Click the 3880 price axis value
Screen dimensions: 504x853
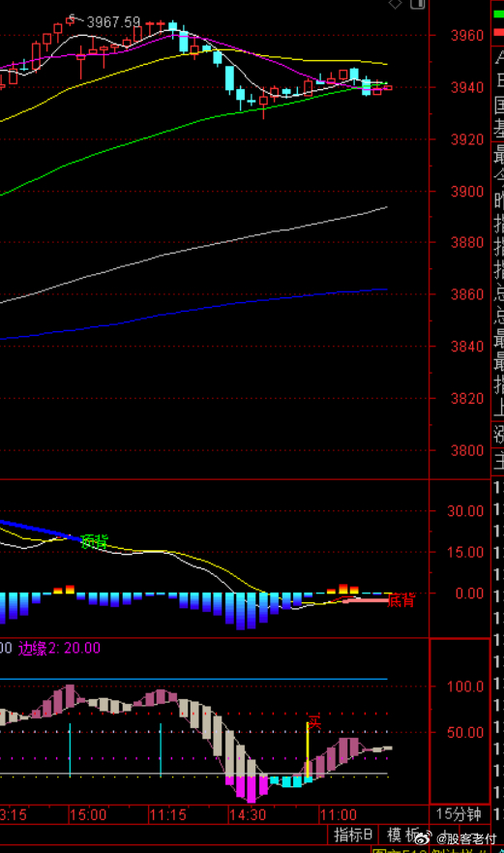tap(467, 242)
